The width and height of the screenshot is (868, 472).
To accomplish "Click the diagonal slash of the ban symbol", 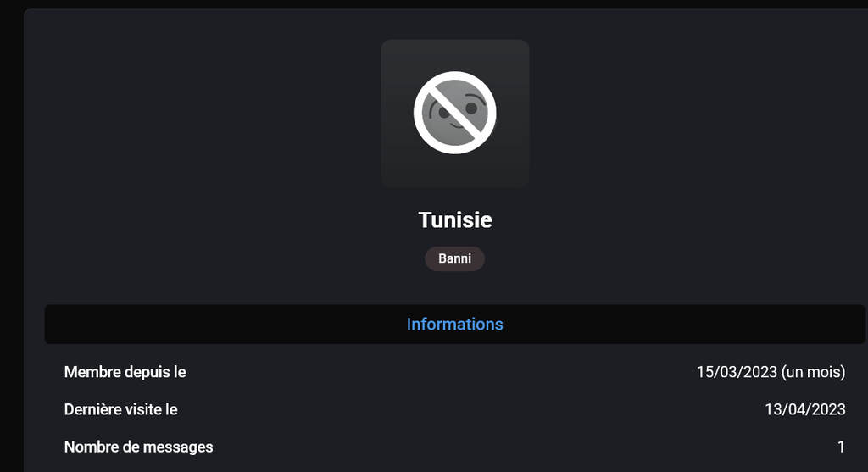I will [455, 113].
